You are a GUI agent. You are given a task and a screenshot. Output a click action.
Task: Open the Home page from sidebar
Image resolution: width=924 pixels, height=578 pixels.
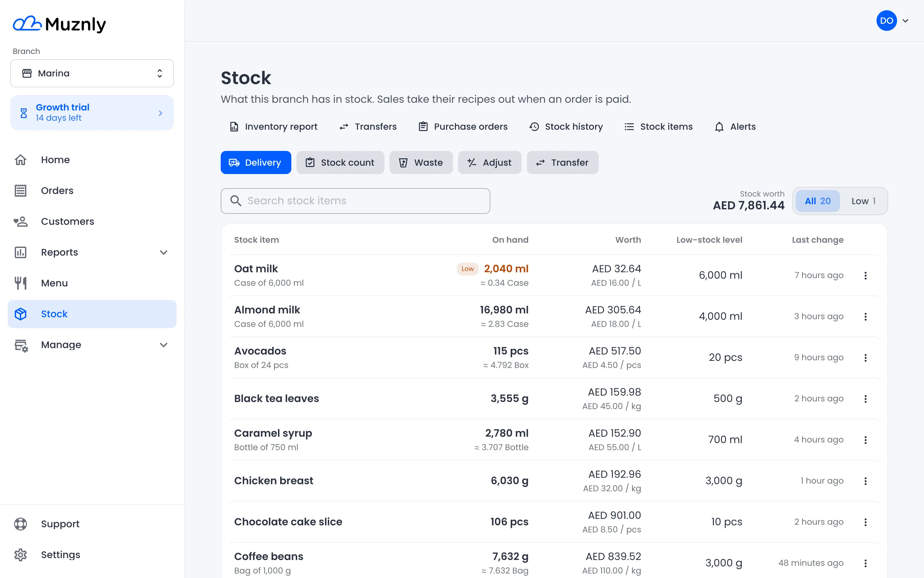coord(92,160)
